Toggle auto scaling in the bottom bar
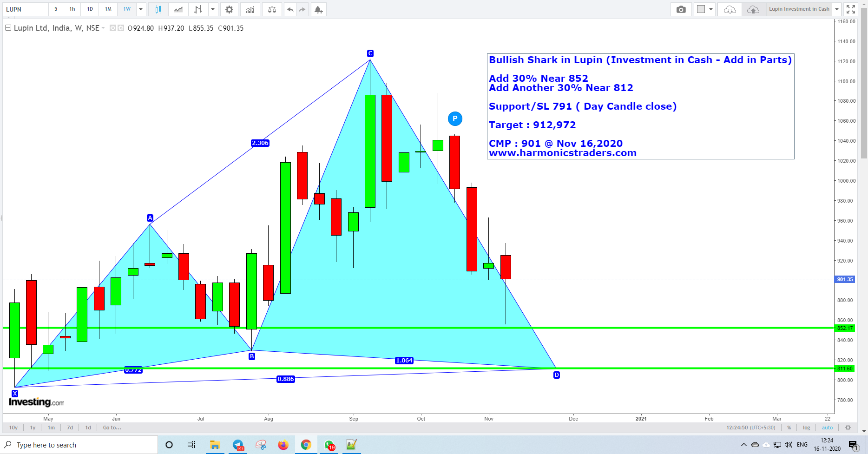Screen dimensions: 868x454 click(827, 428)
